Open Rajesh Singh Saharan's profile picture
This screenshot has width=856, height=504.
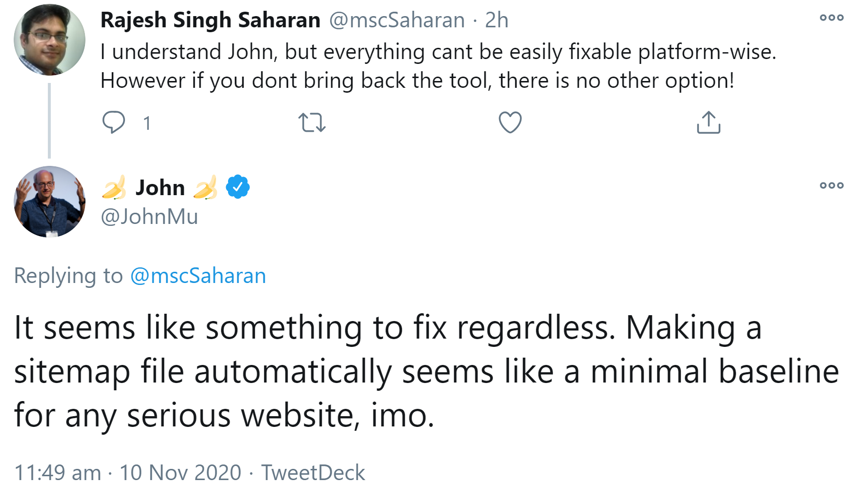[x=49, y=40]
